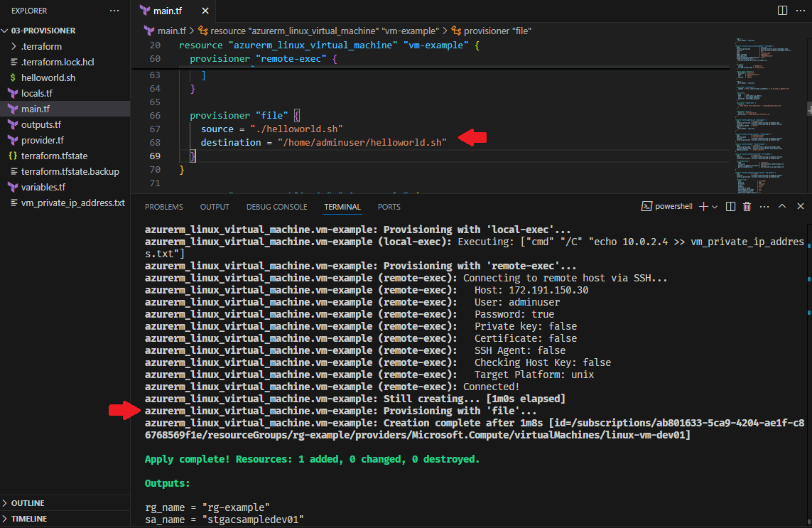
Task: Click sticky resource line 20
Action: [x=330, y=45]
